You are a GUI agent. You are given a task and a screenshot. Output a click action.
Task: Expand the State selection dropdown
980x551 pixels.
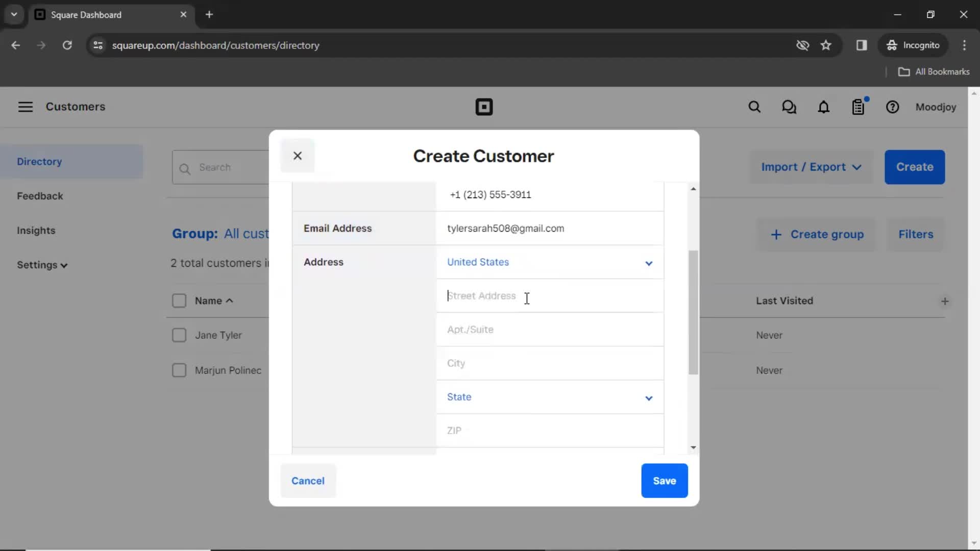click(549, 396)
